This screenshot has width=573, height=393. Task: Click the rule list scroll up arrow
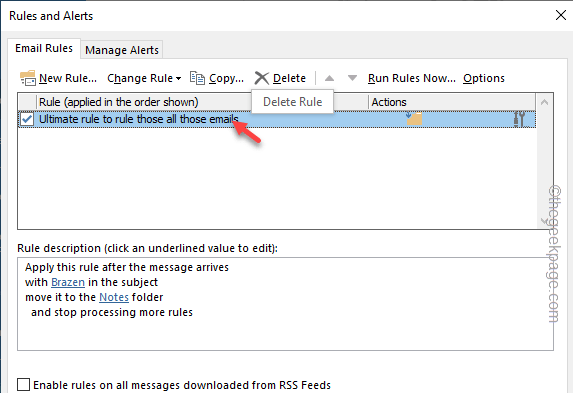point(544,102)
